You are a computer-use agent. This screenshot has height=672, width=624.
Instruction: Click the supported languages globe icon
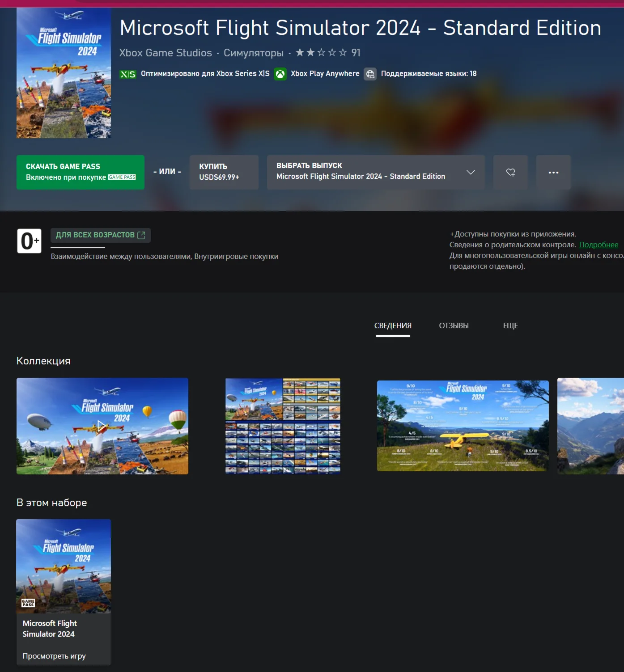(x=370, y=74)
